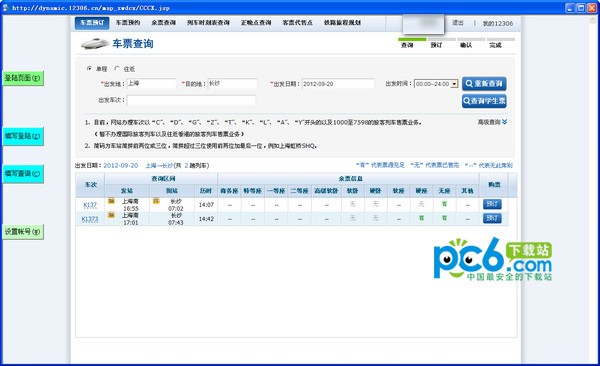Viewport: 600px width, 366px height.
Task: Click the 发站 column header
Action: (x=127, y=191)
